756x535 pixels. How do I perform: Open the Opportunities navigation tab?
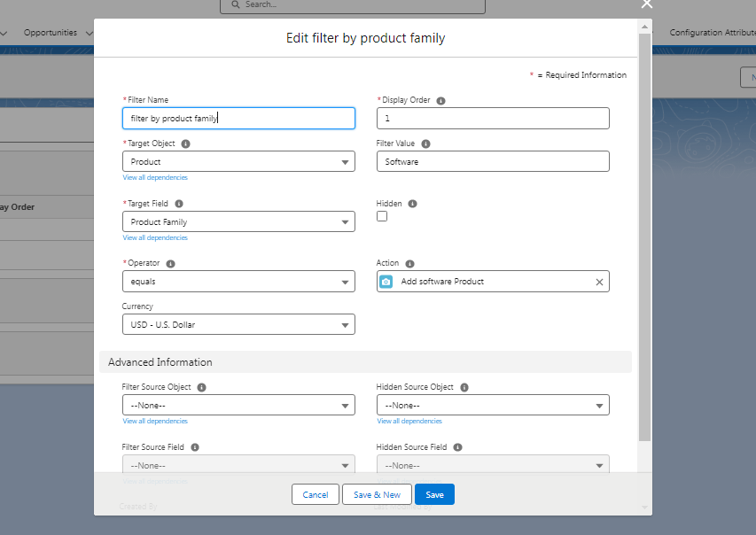coord(51,33)
